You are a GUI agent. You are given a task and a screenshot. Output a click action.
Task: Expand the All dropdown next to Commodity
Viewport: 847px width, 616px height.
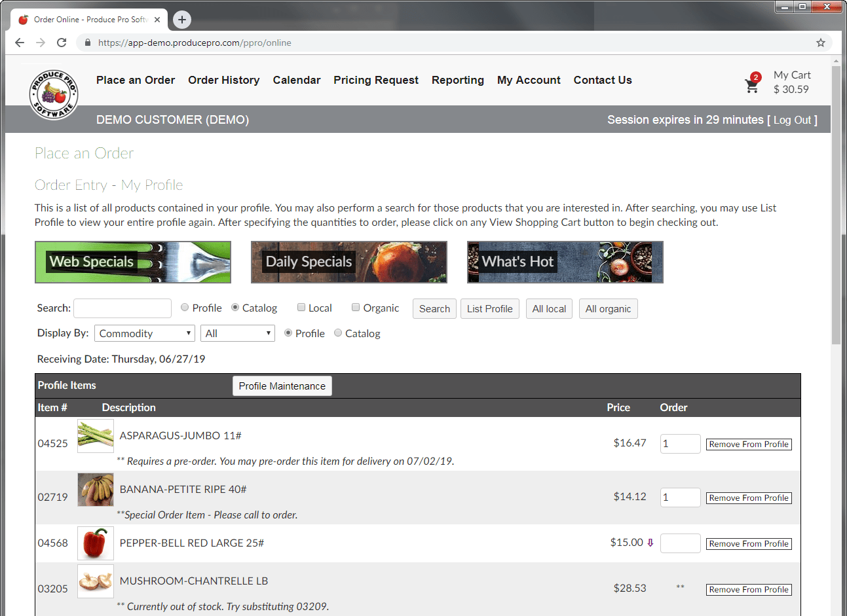[237, 333]
